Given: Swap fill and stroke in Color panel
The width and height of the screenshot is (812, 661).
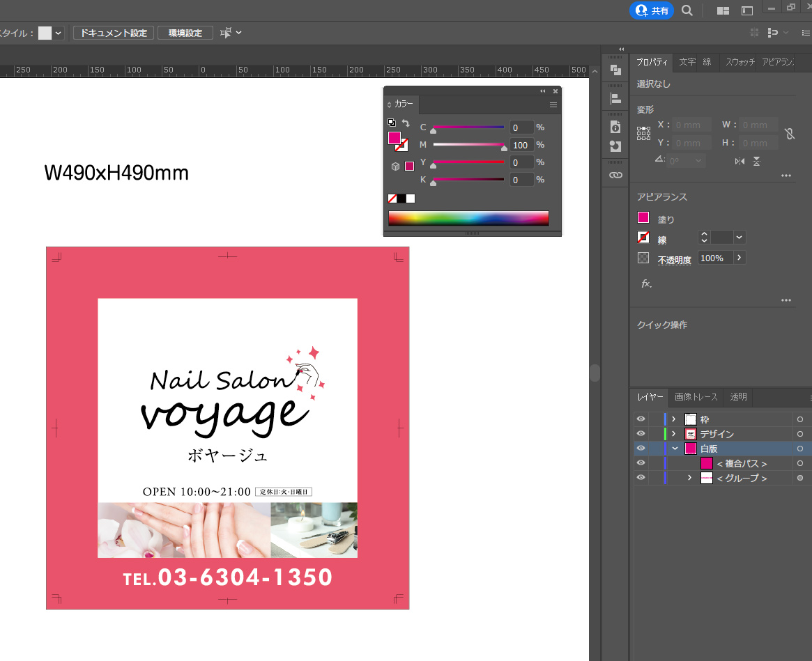Looking at the screenshot, I should [406, 123].
